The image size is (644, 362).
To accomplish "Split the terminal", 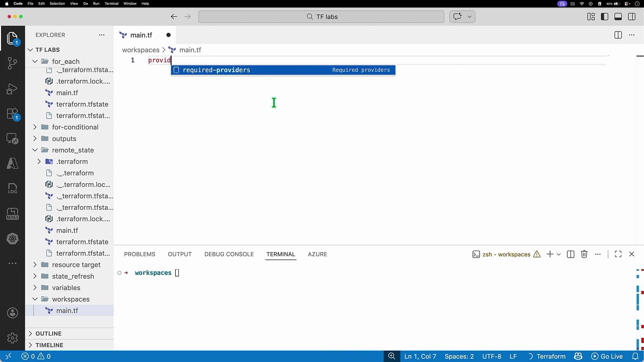I will tap(571, 254).
